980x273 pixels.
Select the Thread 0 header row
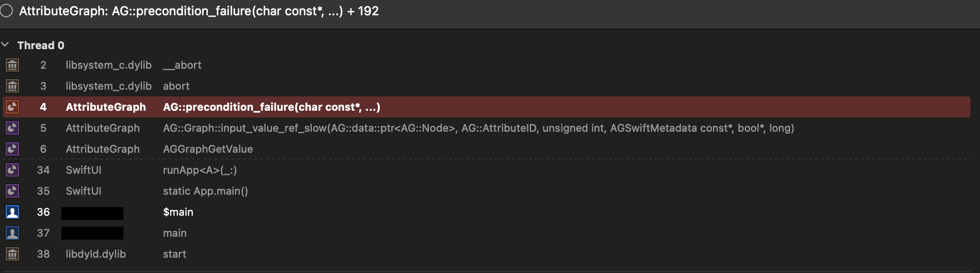pos(490,45)
